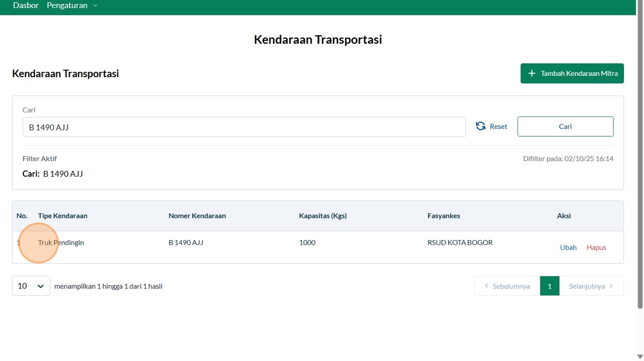Click the B 1490 AJJ table cell
This screenshot has height=361, width=644.
(186, 242)
